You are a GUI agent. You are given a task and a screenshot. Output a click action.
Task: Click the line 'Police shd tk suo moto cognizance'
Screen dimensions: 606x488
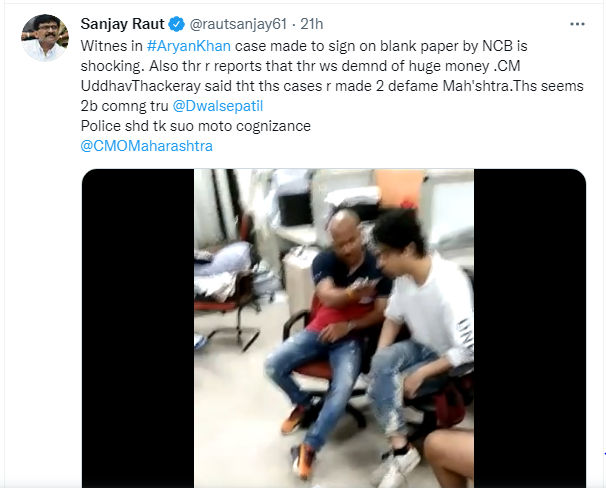tap(196, 126)
